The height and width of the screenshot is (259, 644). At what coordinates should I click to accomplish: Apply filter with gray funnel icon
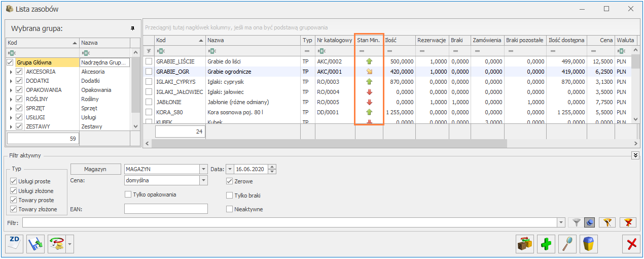pos(576,222)
